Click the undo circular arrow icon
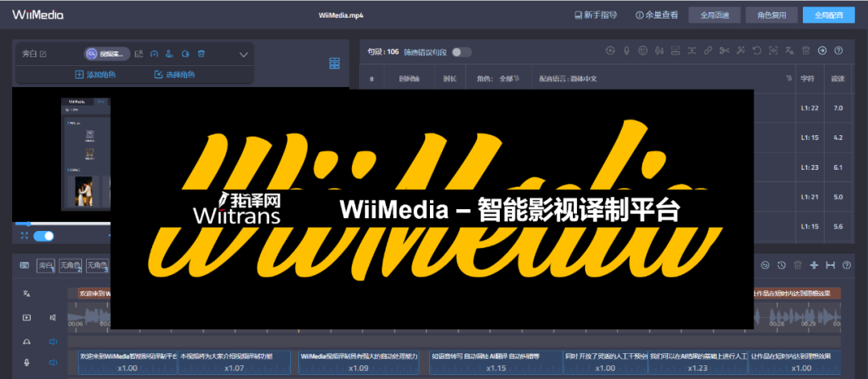Image resolution: width=868 pixels, height=379 pixels. [757, 51]
